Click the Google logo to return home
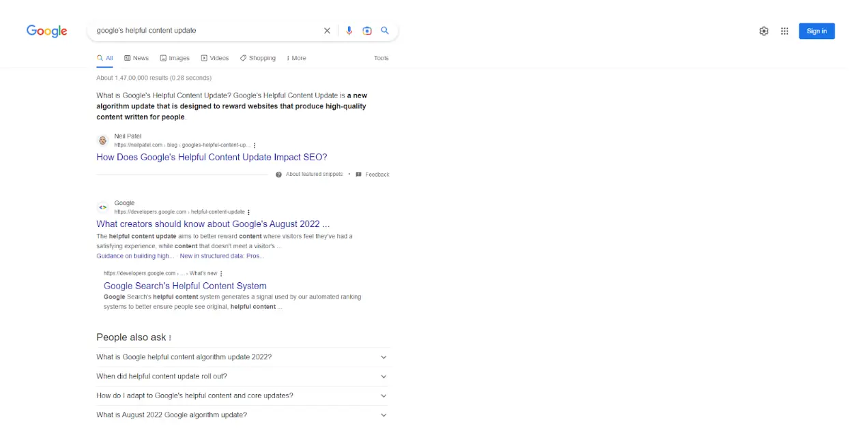The height and width of the screenshot is (435, 868). point(46,31)
